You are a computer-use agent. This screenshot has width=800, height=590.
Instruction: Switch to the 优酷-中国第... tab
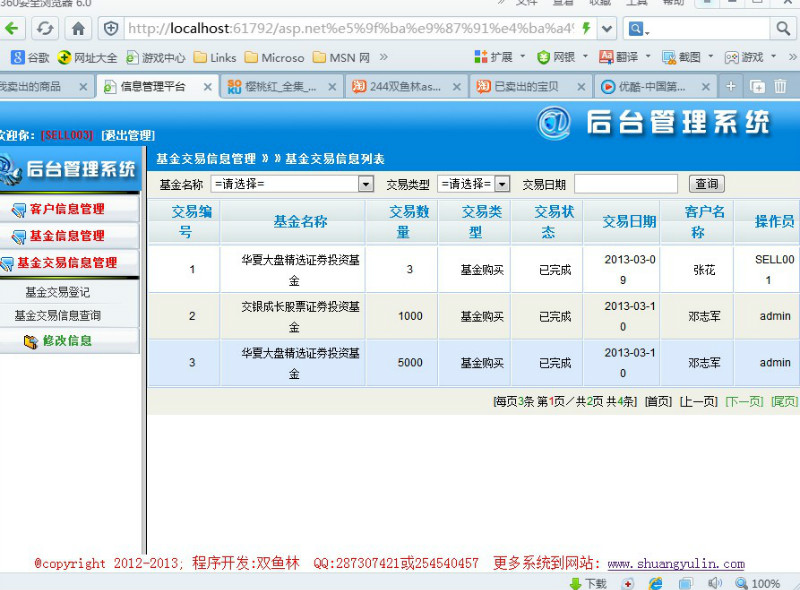[x=651, y=87]
